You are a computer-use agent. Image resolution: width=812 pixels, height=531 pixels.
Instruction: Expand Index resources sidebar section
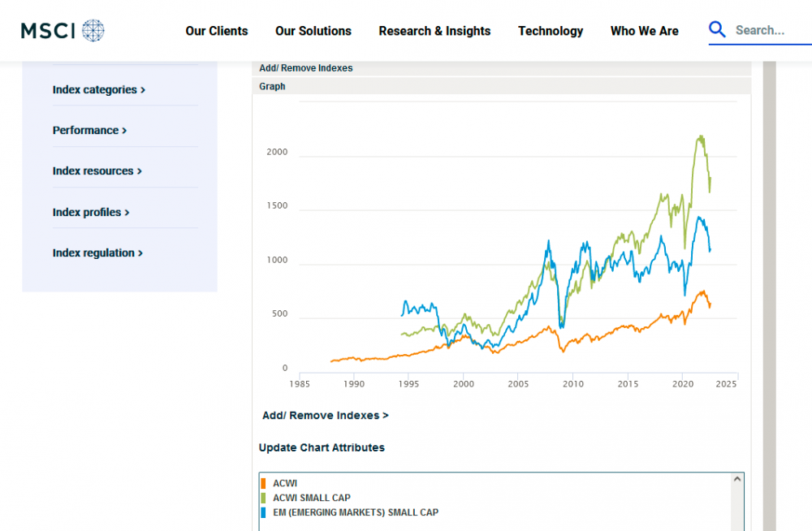[97, 171]
